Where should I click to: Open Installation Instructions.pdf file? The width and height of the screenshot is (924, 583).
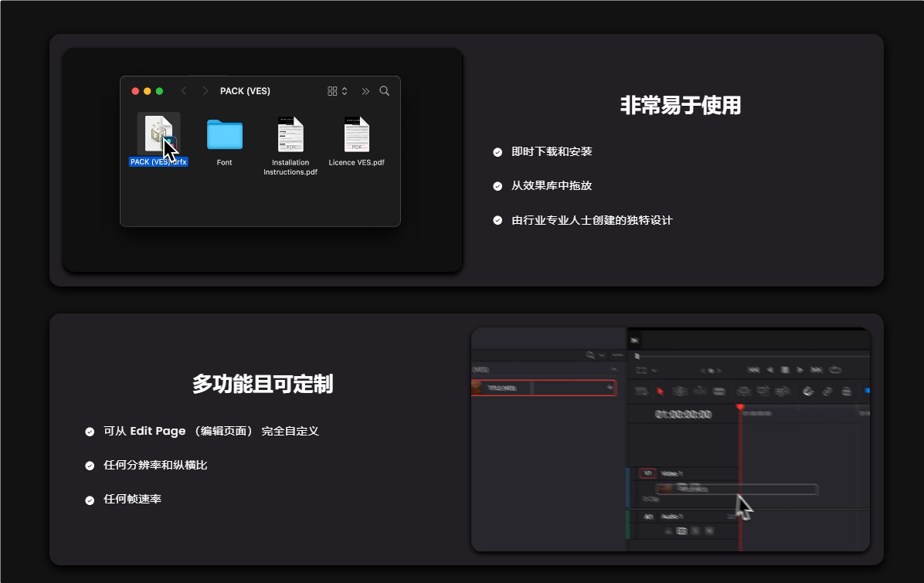[x=290, y=134]
